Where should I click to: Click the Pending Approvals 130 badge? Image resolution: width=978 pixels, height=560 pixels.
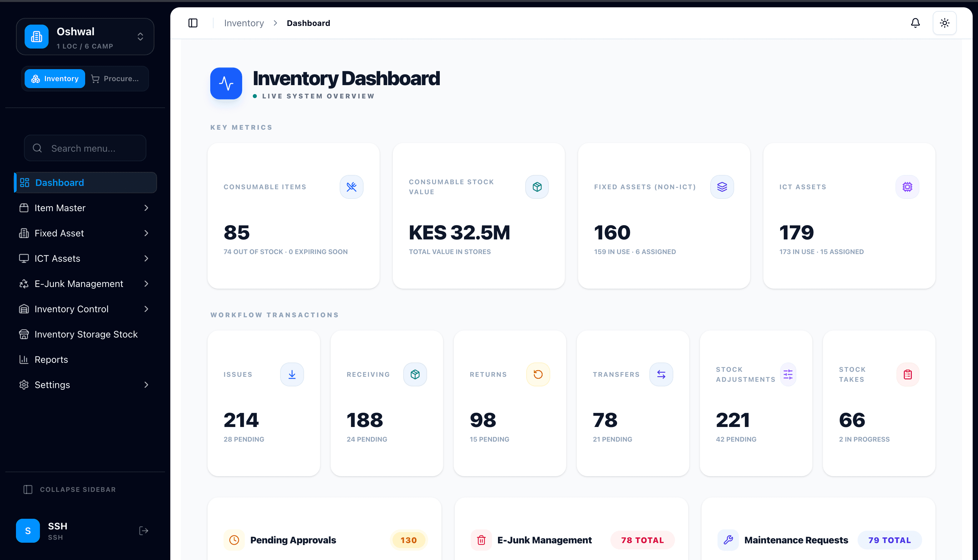[408, 540]
